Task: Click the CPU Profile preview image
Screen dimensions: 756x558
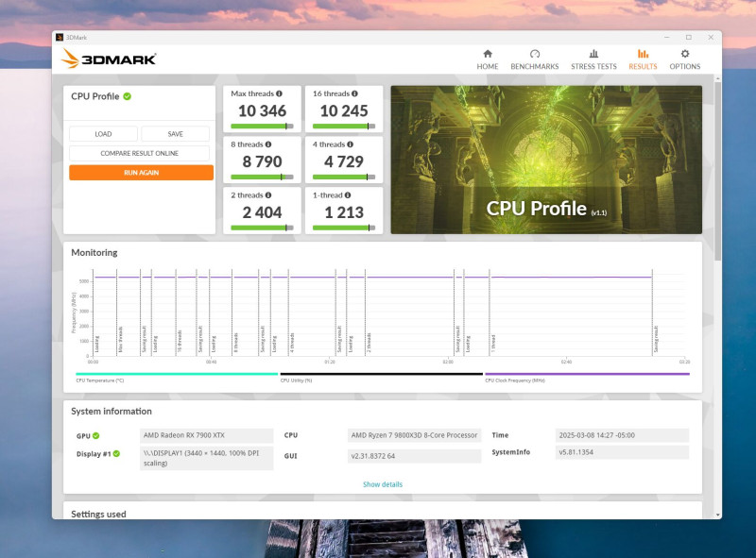Action: point(546,160)
